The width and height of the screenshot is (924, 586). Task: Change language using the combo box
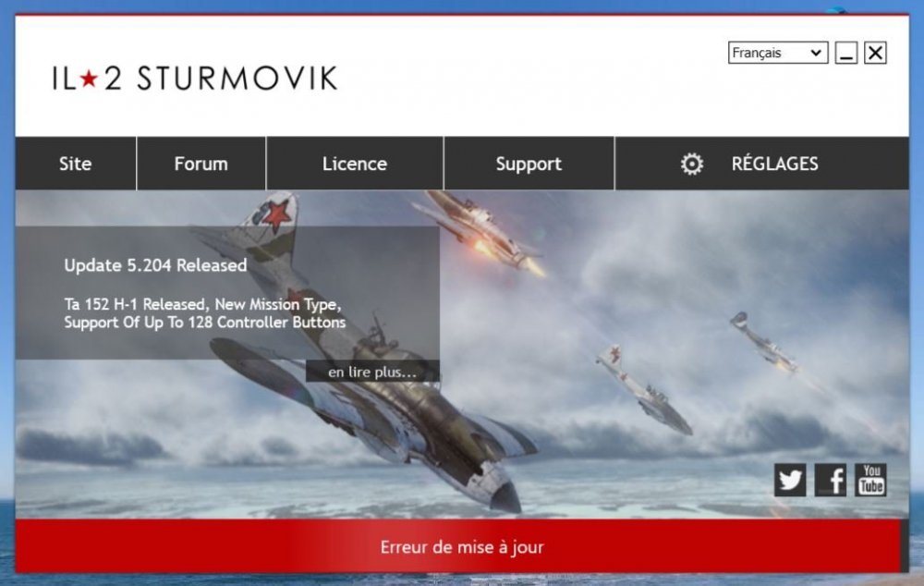click(x=778, y=53)
